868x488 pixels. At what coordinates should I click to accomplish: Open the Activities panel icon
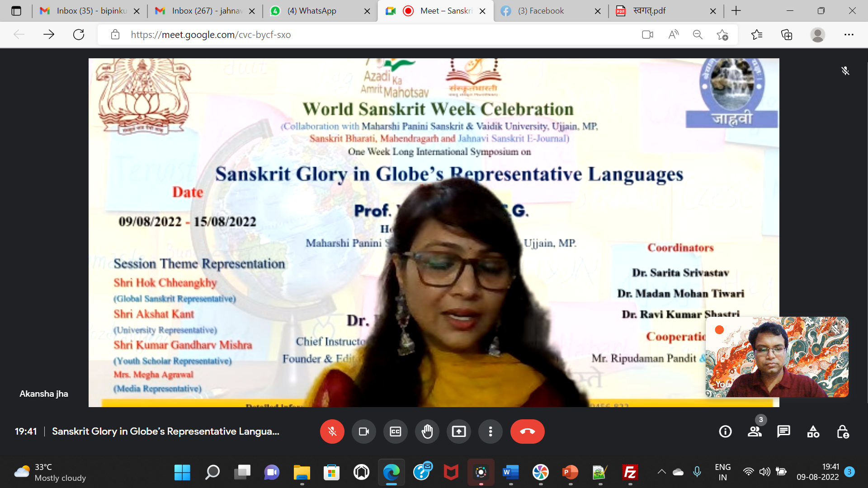(813, 432)
